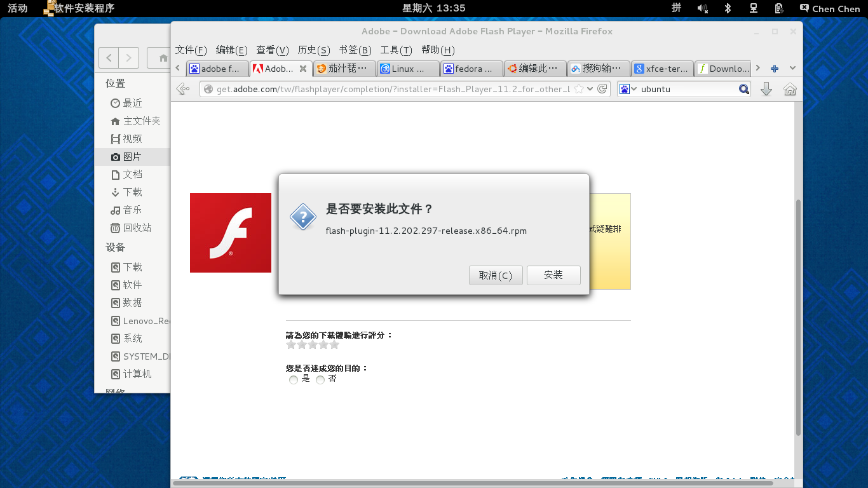Open the 历史(S) menu in Firefox
Image resolution: width=868 pixels, height=488 pixels.
pyautogui.click(x=314, y=50)
